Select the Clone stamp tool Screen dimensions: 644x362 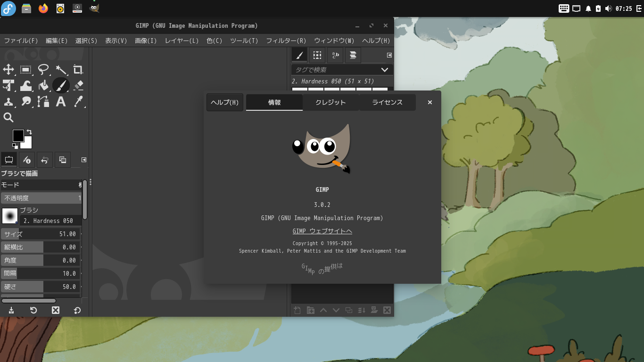click(x=8, y=101)
